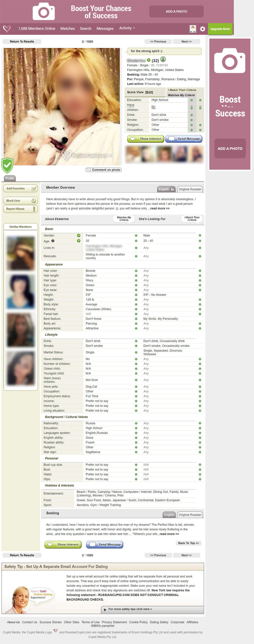Click the camera icon in top banner
Screen dimensions: 254x644
(44, 11)
